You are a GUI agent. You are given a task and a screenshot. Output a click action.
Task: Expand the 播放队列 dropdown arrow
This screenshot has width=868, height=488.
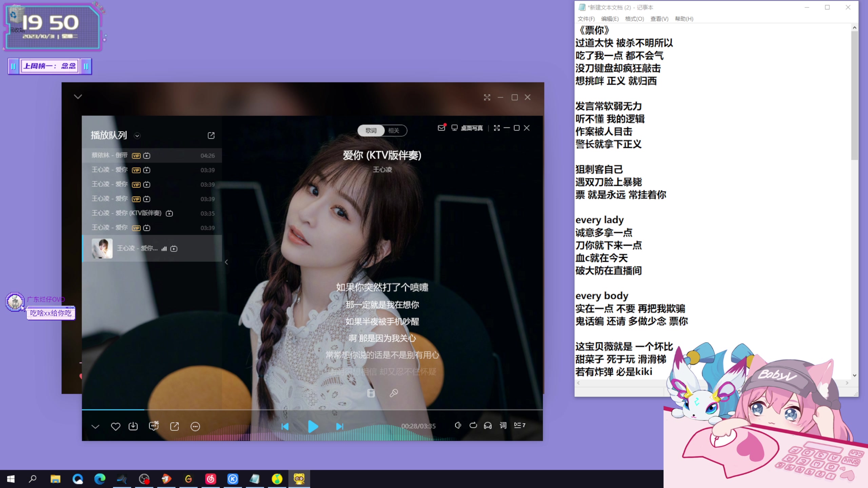coord(137,135)
